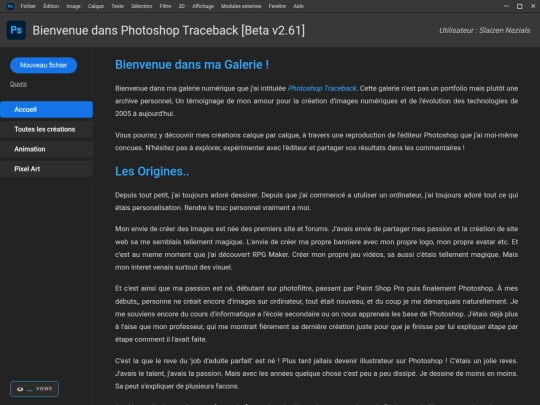Screen dimensions: 540x405
Task: Open the Fichier menu
Action: coord(28,6)
